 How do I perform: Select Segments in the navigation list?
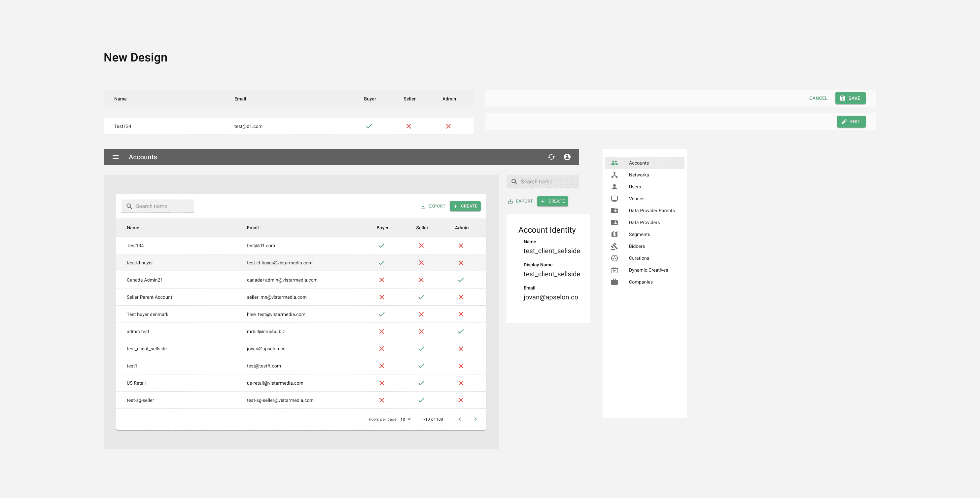click(639, 235)
